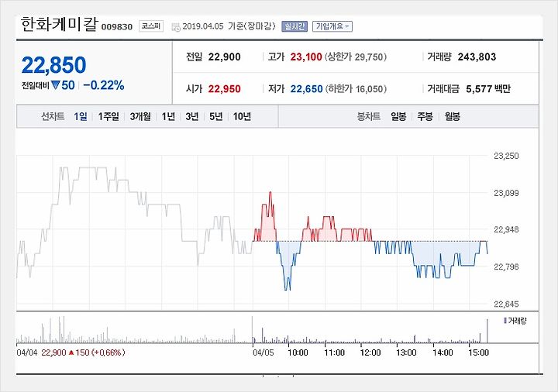Viewport: 558px width, 392px height.
Task: Click the trading volume 243,803
Action: click(477, 57)
